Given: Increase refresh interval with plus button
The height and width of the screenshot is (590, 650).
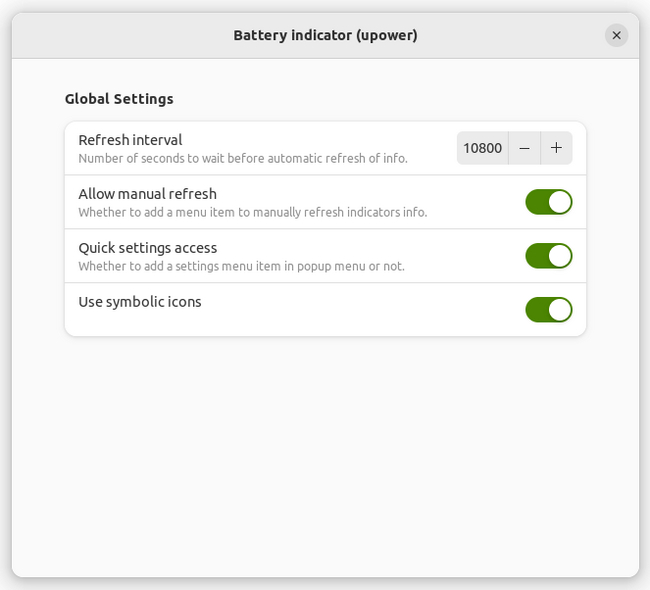Looking at the screenshot, I should [x=556, y=148].
